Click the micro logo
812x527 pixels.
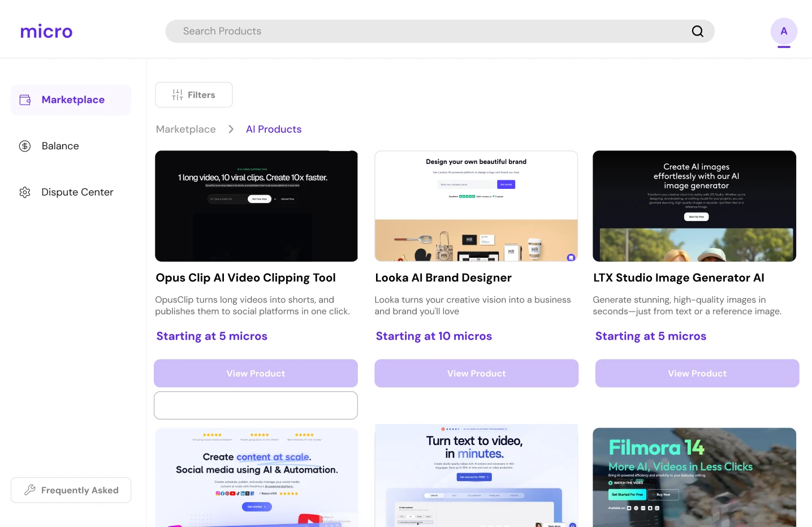[x=46, y=31]
